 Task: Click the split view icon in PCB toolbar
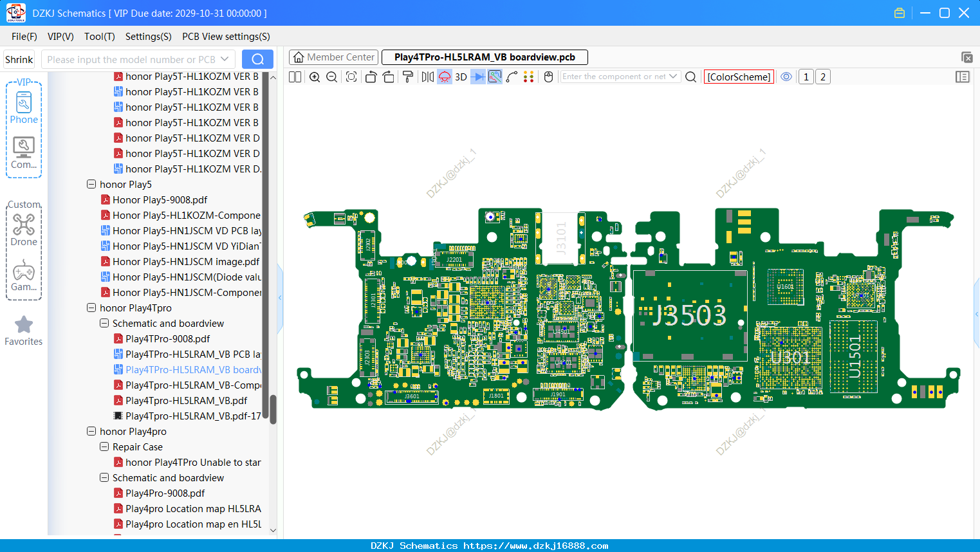pos(295,77)
